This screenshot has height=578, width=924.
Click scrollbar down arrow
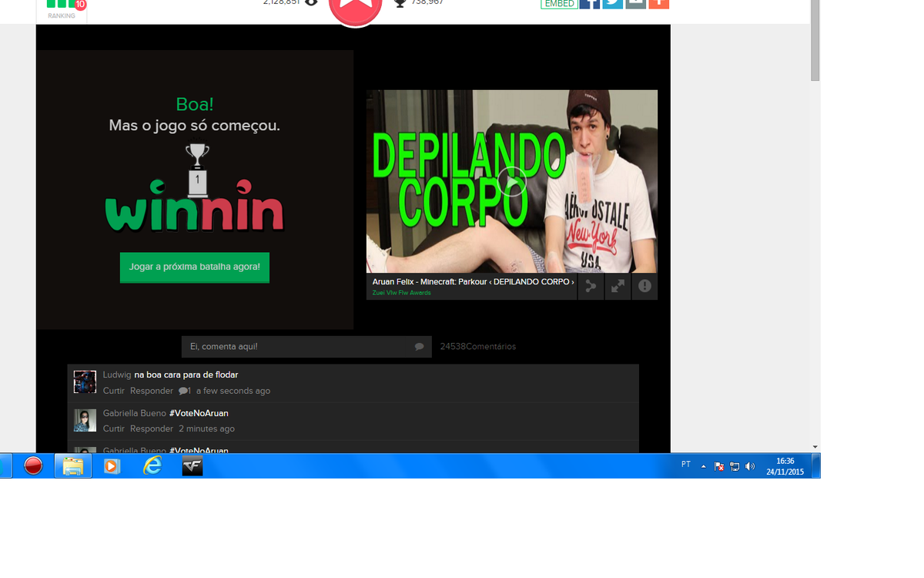815,447
